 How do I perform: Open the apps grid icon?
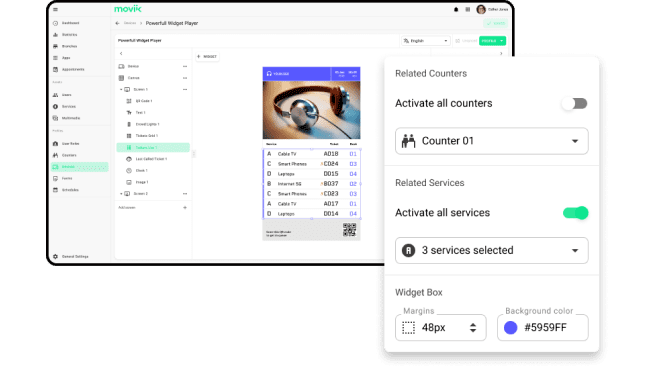(x=468, y=10)
